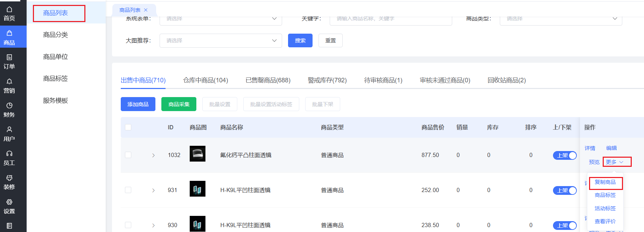The image size is (644, 232).
Task: Check the checkbox for product 931
Action: coord(128,190)
